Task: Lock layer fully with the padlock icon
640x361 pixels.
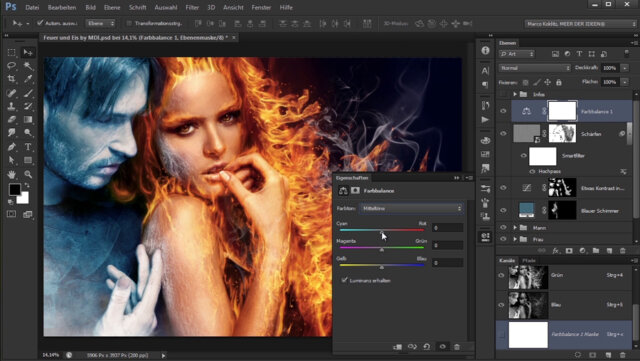Action: 559,82
